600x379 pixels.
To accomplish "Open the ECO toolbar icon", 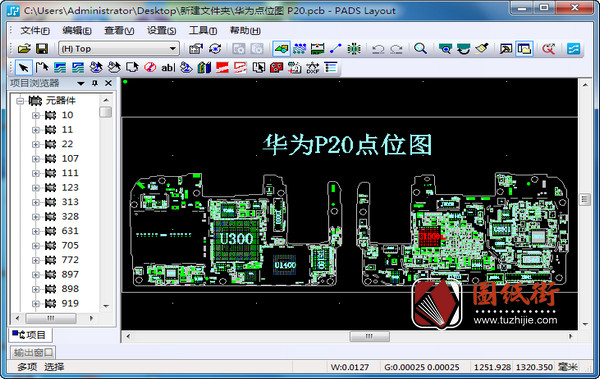I will (336, 49).
